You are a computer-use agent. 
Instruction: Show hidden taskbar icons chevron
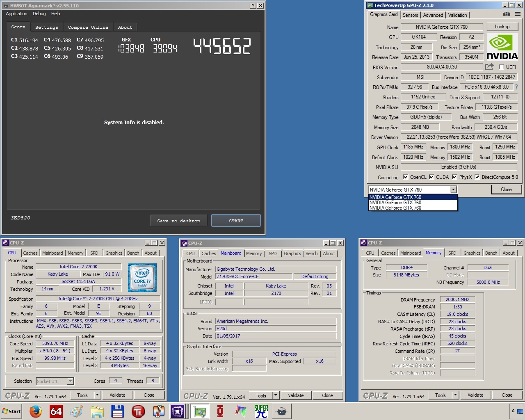[513, 411]
